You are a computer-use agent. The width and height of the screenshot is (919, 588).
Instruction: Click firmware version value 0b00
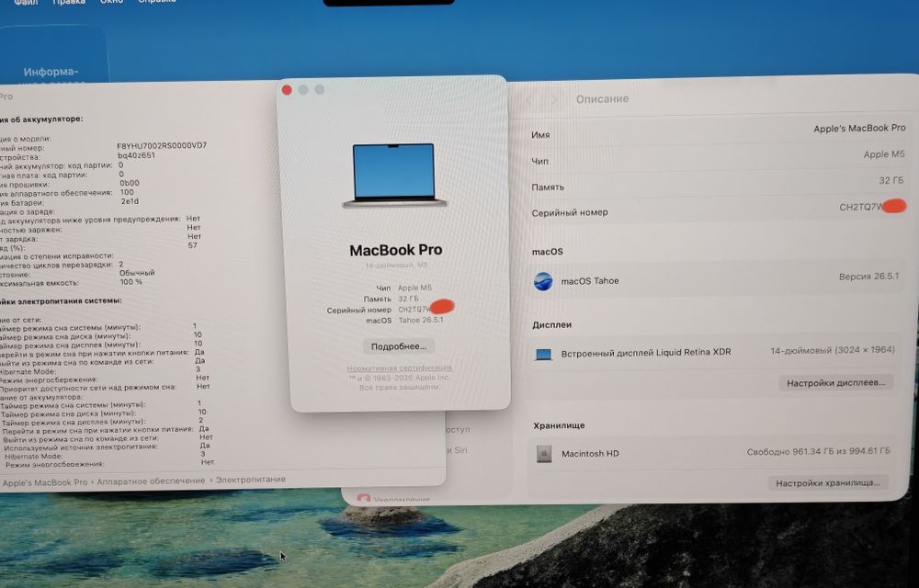129,184
